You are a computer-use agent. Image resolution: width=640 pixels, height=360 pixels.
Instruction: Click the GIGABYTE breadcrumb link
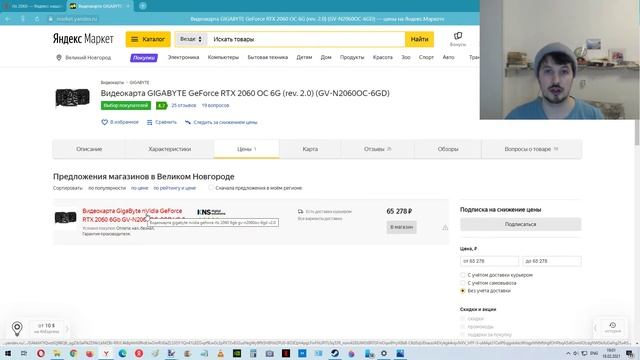(x=139, y=82)
